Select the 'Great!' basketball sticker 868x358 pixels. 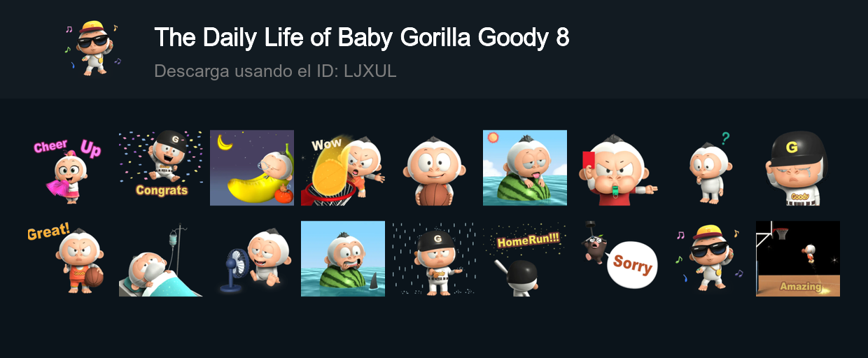(70, 259)
